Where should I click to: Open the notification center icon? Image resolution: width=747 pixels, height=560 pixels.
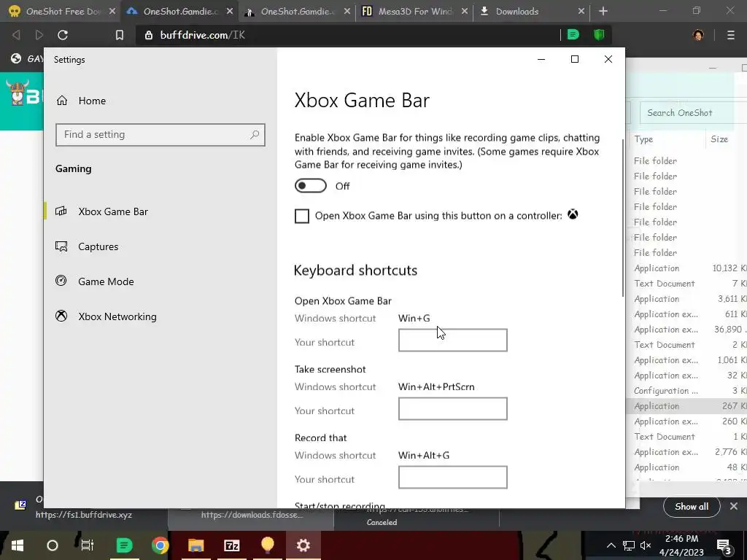pyautogui.click(x=724, y=545)
